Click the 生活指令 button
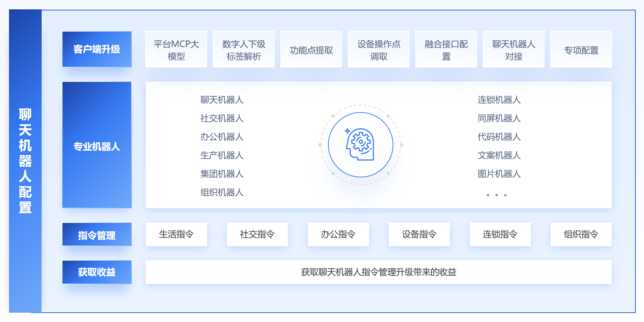Screen dimensions: 644x322 click(x=176, y=234)
